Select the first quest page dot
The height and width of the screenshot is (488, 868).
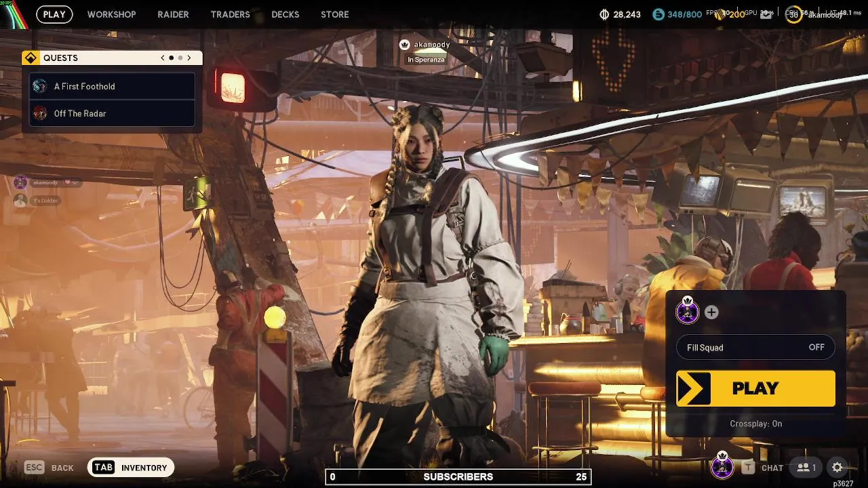pyautogui.click(x=171, y=58)
